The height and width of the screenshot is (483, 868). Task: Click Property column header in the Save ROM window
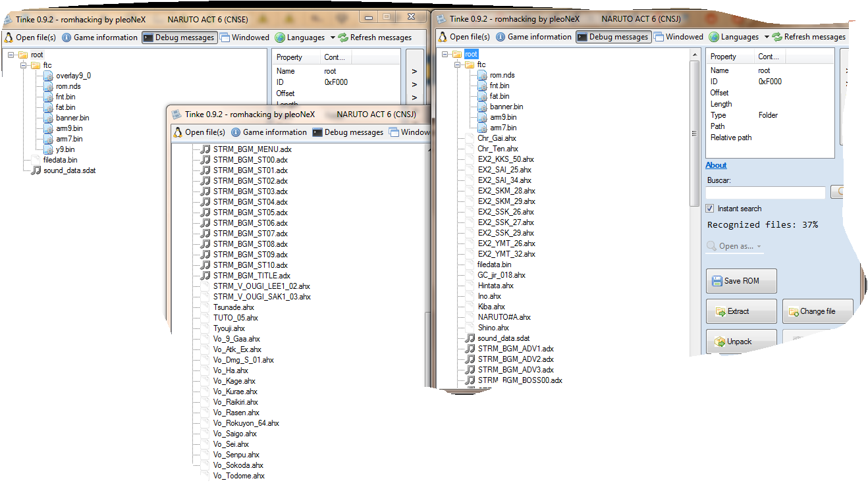pos(730,57)
